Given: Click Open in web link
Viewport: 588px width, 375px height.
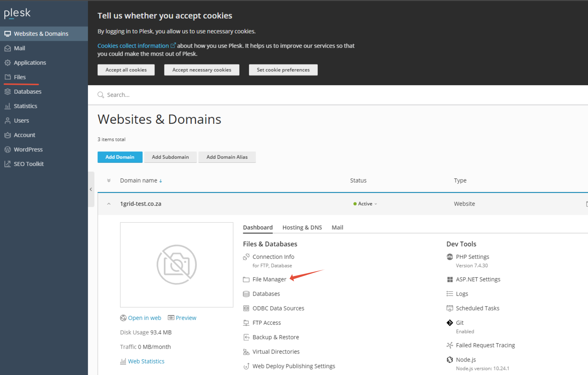Looking at the screenshot, I should 141,318.
